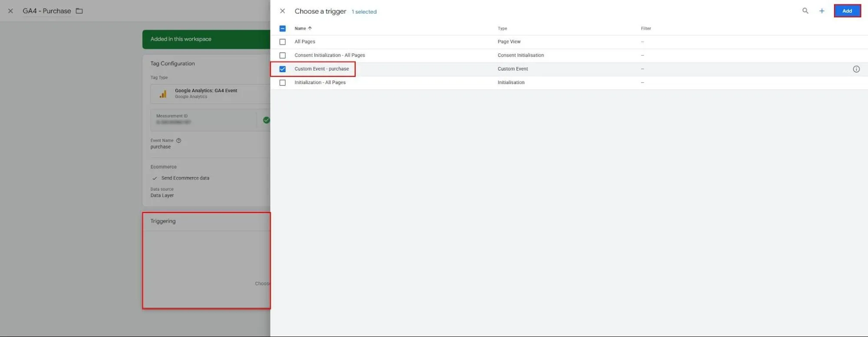
Task: Sort triggers by Name column arrow
Action: point(310,28)
